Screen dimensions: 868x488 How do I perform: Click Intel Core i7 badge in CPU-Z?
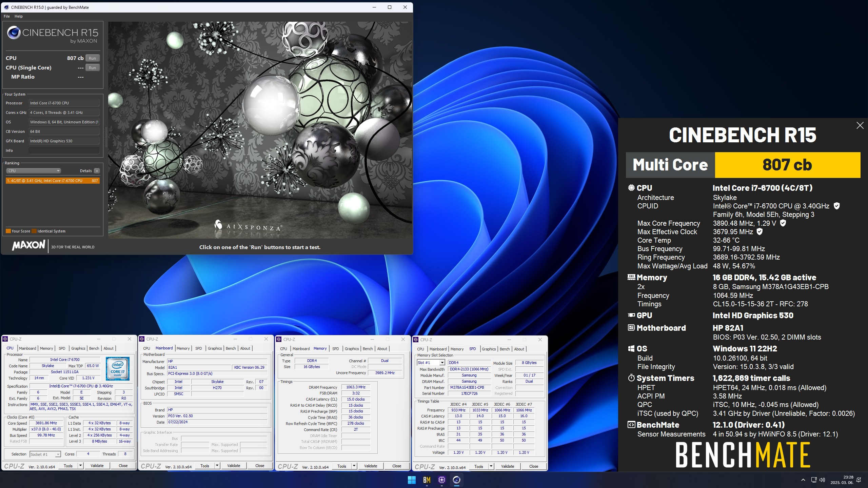pyautogui.click(x=117, y=369)
